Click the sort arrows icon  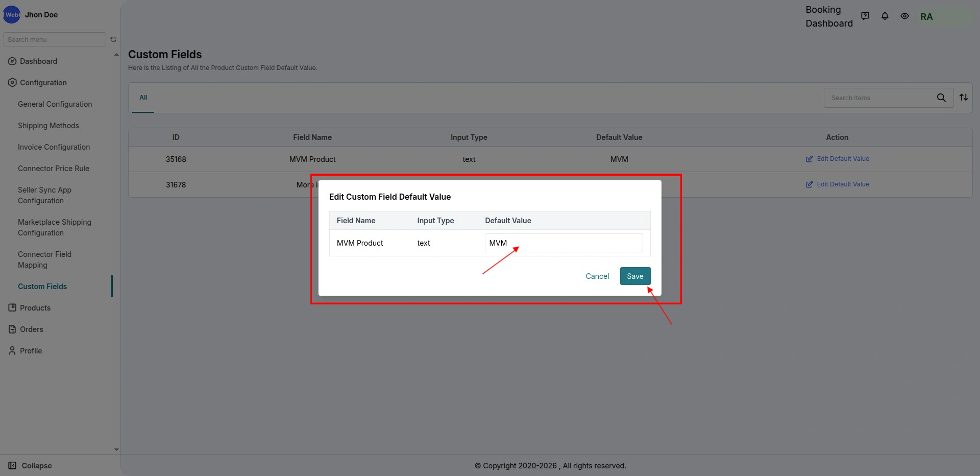(x=964, y=97)
